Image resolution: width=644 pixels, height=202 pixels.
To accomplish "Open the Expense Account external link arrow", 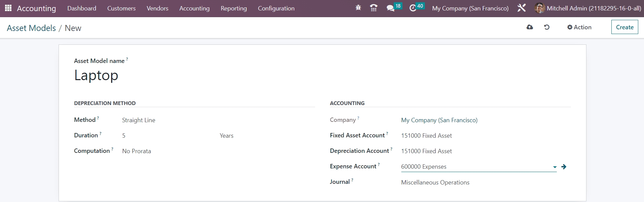I will click(x=564, y=167).
